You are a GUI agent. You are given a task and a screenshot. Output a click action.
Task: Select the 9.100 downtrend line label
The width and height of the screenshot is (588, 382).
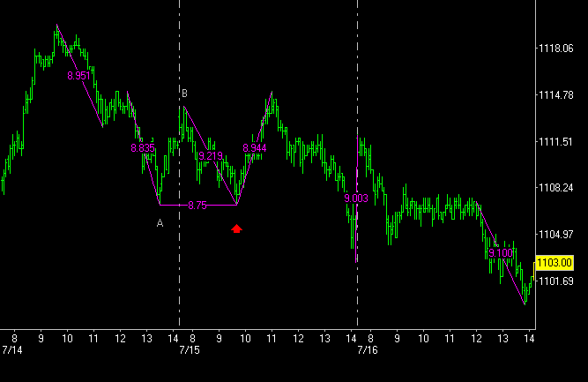[x=500, y=253]
